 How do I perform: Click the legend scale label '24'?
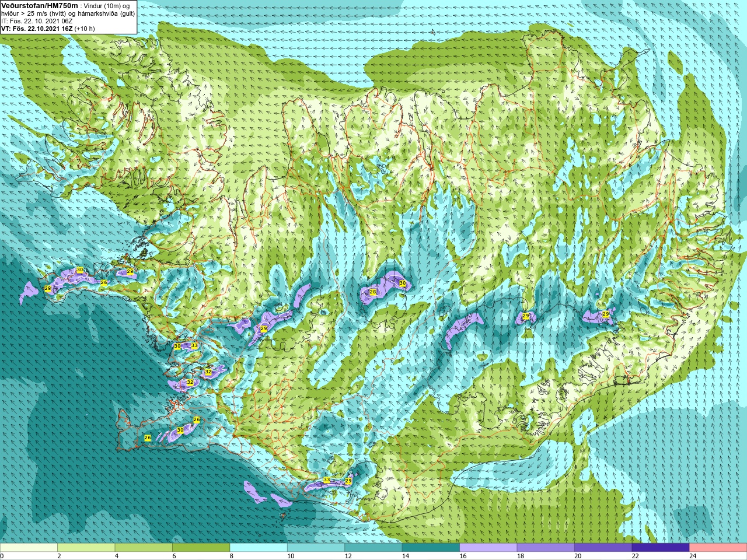tap(693, 556)
